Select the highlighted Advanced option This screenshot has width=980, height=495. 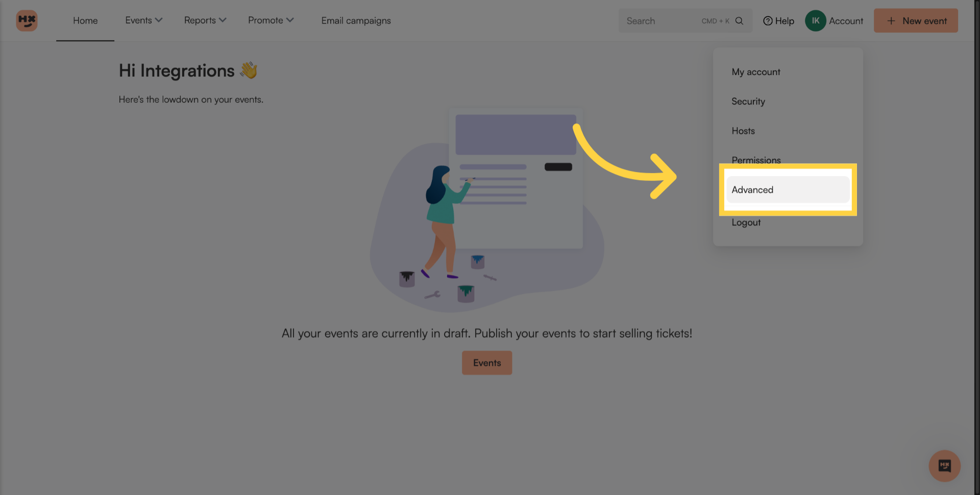coord(752,189)
